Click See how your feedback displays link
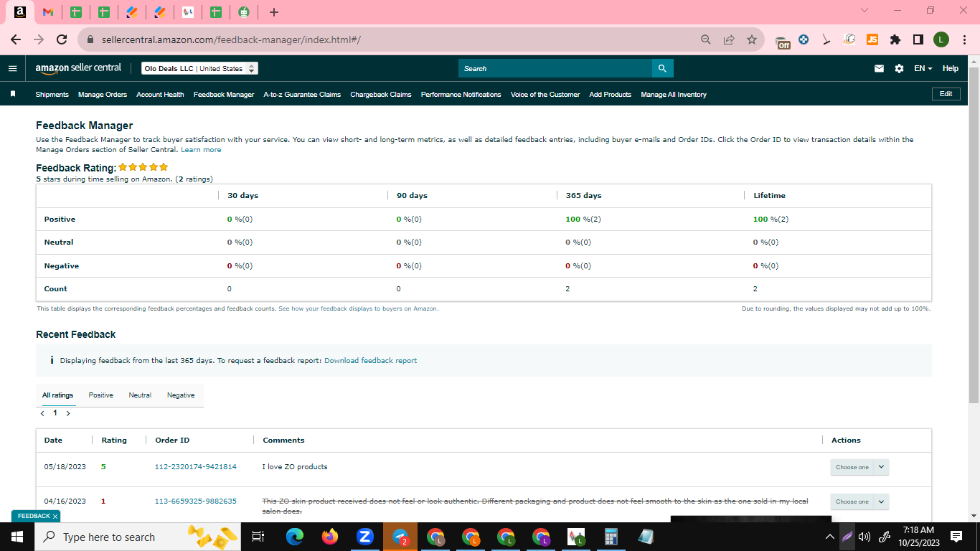Viewport: 980px width, 551px height. tap(358, 309)
